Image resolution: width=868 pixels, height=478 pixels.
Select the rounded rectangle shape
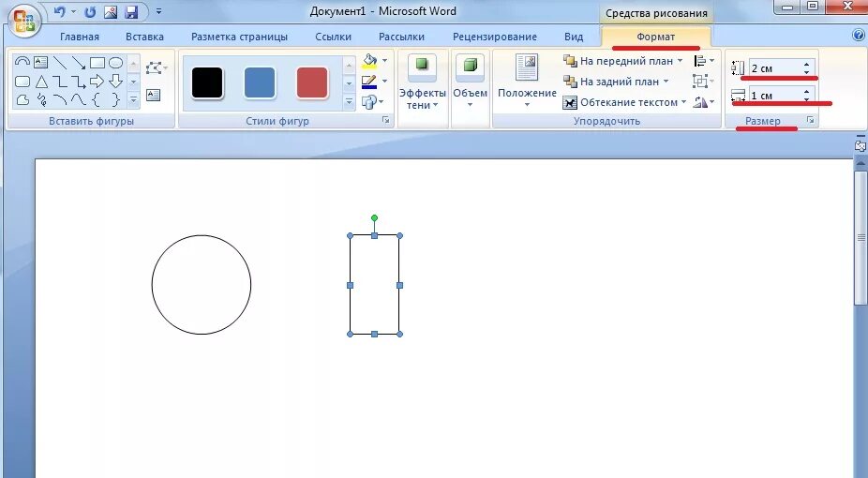[x=22, y=82]
